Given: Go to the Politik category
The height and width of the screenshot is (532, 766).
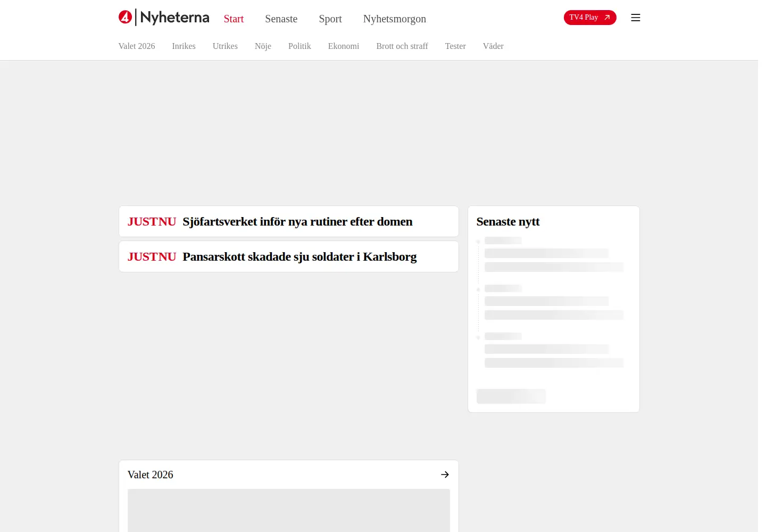Looking at the screenshot, I should coord(299,46).
